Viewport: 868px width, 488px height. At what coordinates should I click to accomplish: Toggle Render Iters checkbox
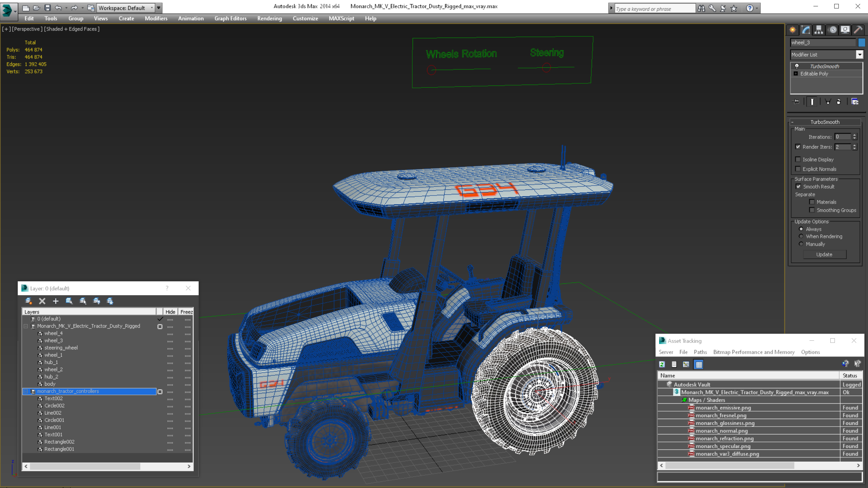tap(798, 147)
